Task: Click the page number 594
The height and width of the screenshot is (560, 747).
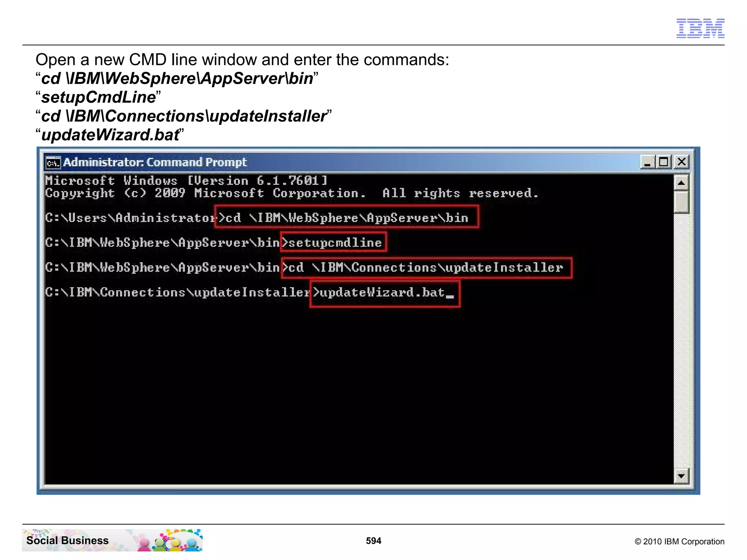Action: pos(373,541)
